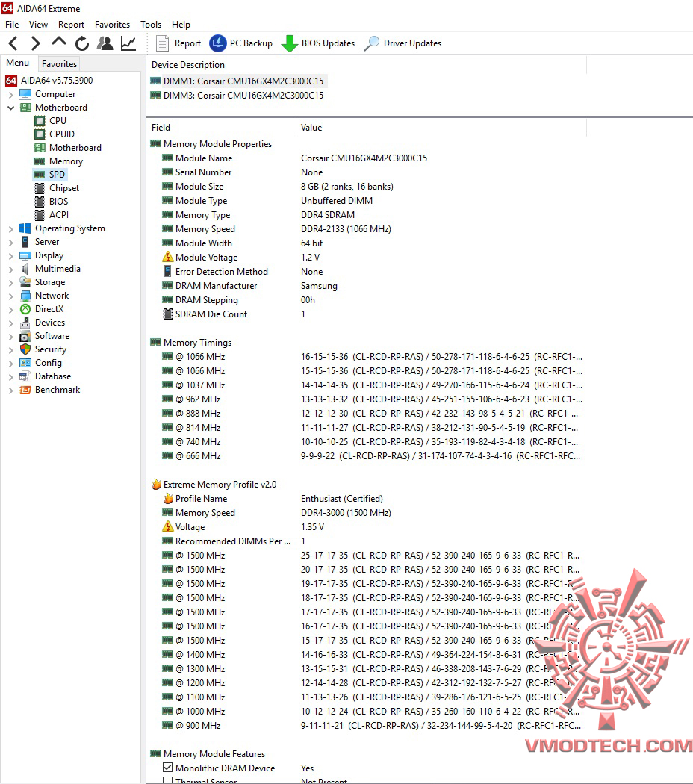
Task: Switch to the Menu tab
Action: 18,63
